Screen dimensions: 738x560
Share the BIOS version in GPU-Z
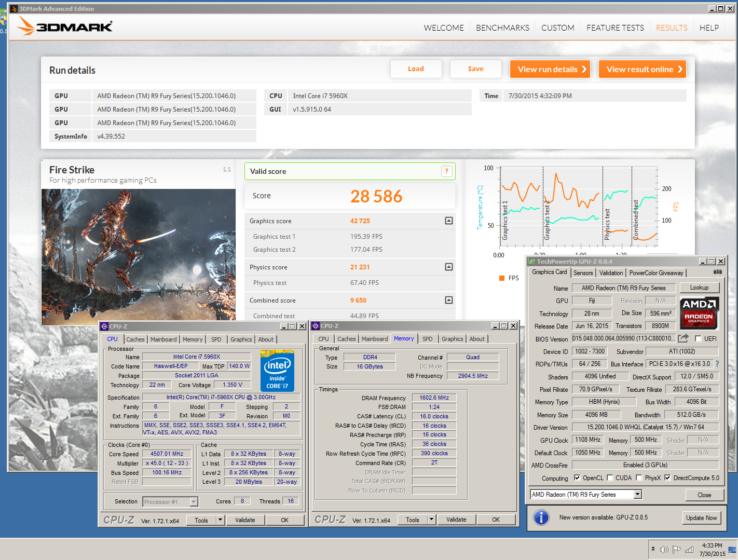(683, 338)
